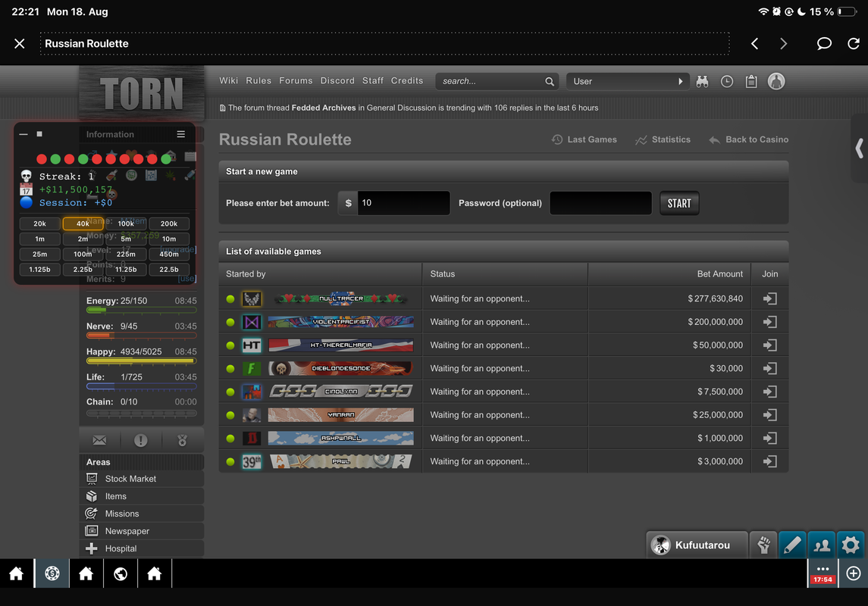The height and width of the screenshot is (606, 868).
Task: Click the Energy progress bar
Action: tap(141, 310)
